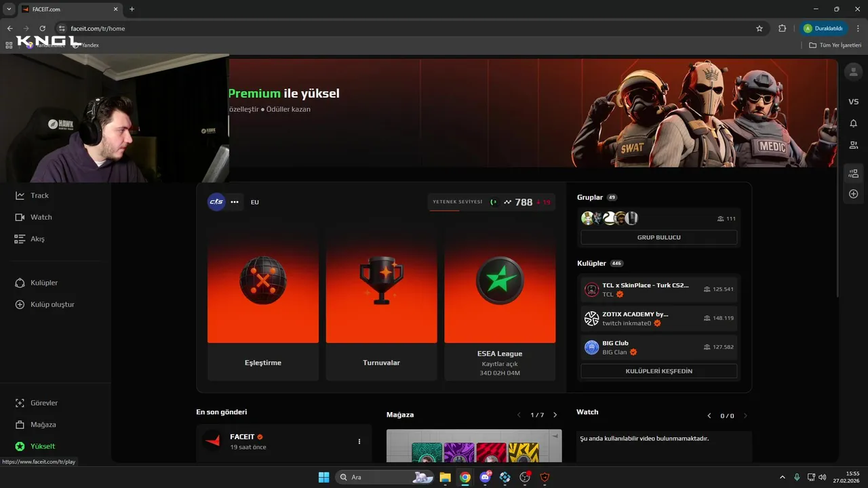Open the Watch sidebar item
This screenshot has height=488, width=868.
pyautogui.click(x=33, y=217)
